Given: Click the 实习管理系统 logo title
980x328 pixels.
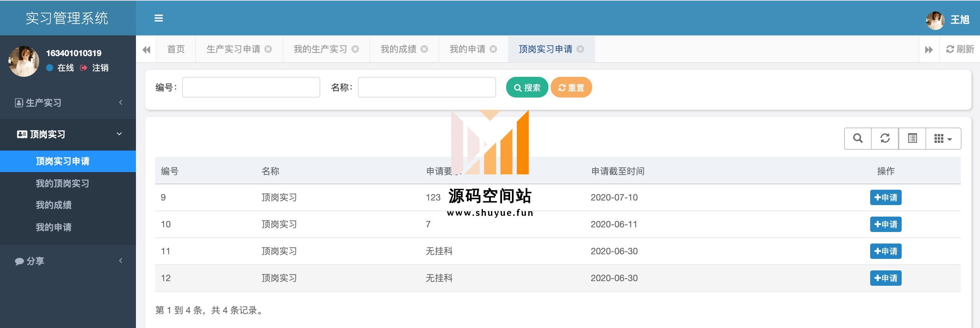Looking at the screenshot, I should click(x=67, y=18).
